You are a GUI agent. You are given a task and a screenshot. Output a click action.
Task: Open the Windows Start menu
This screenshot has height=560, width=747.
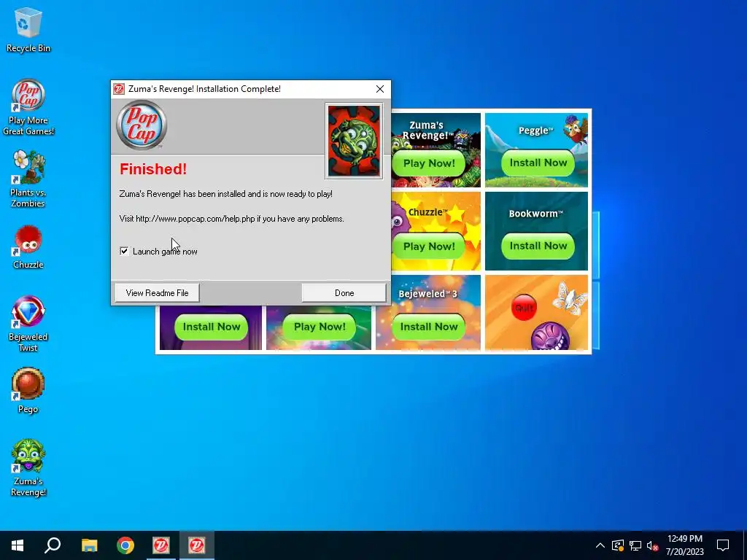click(18, 545)
